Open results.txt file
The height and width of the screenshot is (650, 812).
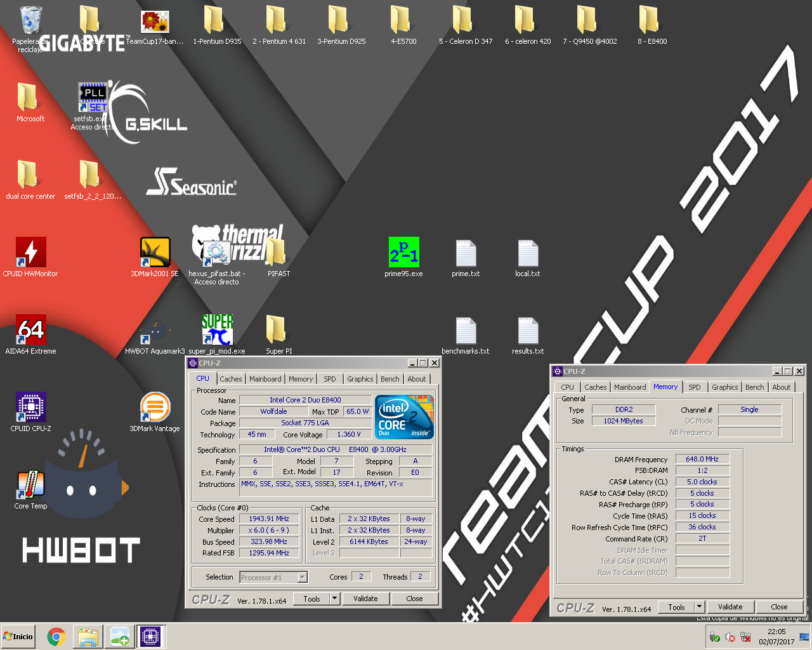[x=528, y=330]
